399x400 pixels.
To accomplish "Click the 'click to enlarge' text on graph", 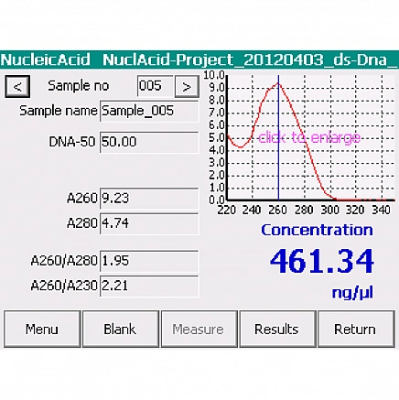I will [309, 137].
